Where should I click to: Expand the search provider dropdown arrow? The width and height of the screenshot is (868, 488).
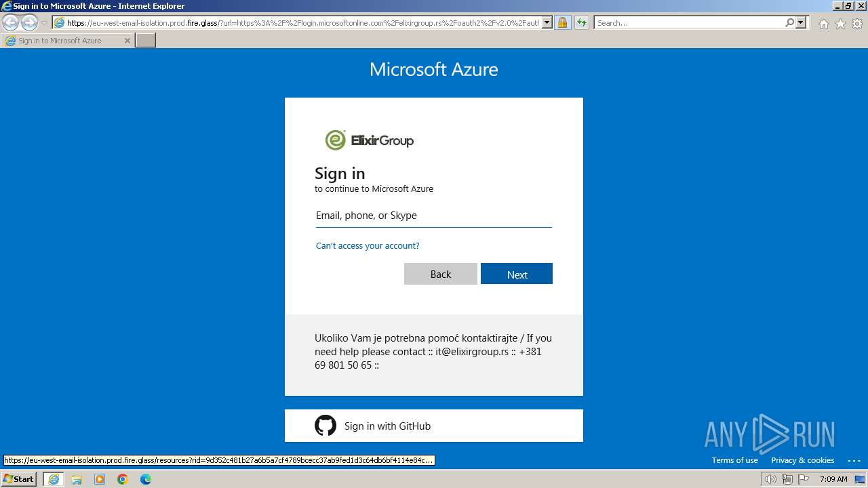pos(801,22)
